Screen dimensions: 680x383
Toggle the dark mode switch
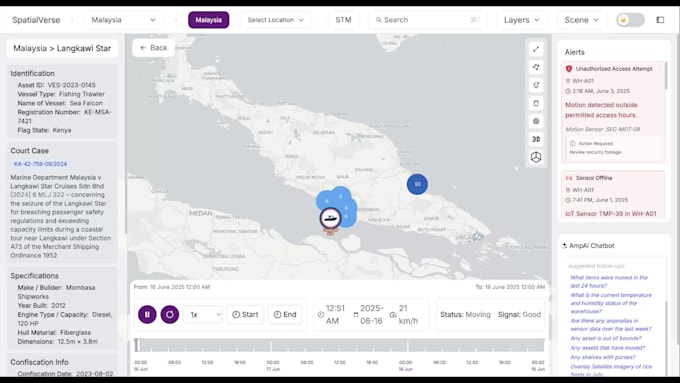(x=630, y=20)
